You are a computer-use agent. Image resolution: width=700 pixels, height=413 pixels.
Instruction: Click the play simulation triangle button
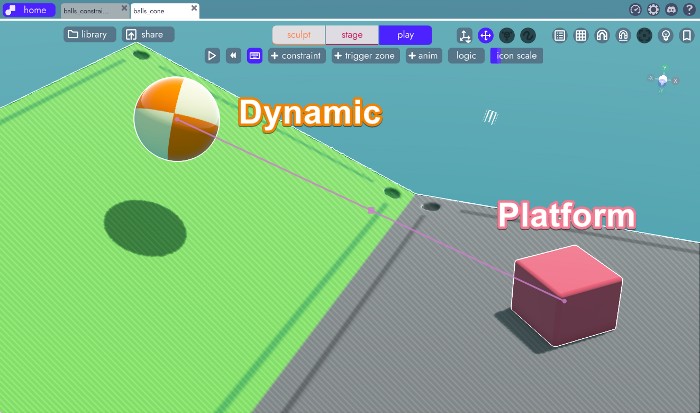[212, 56]
